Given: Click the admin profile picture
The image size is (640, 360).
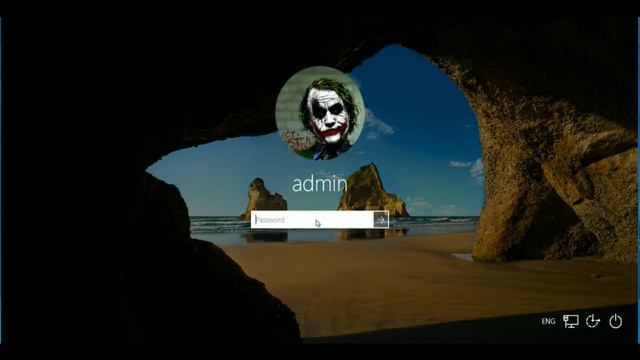Looking at the screenshot, I should point(320,113).
